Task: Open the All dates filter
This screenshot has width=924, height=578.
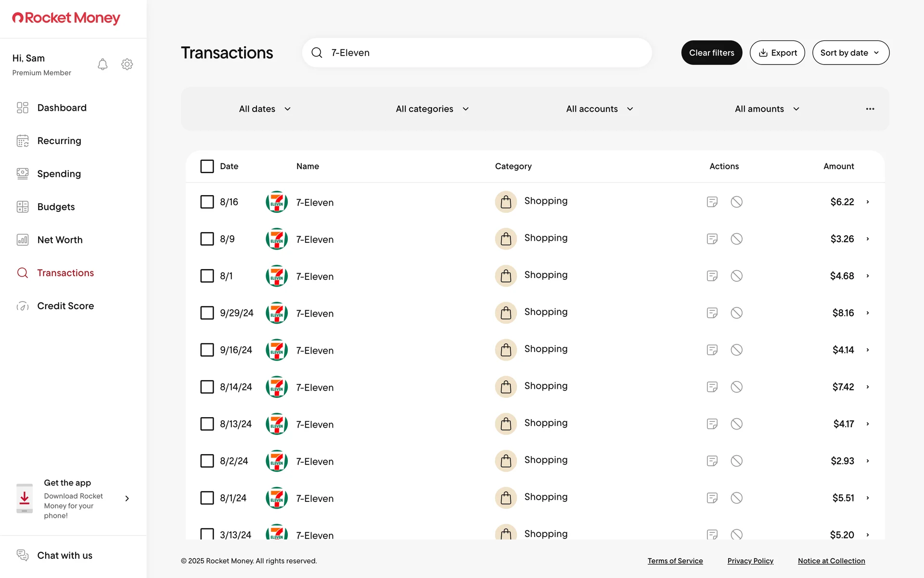Action: click(264, 108)
